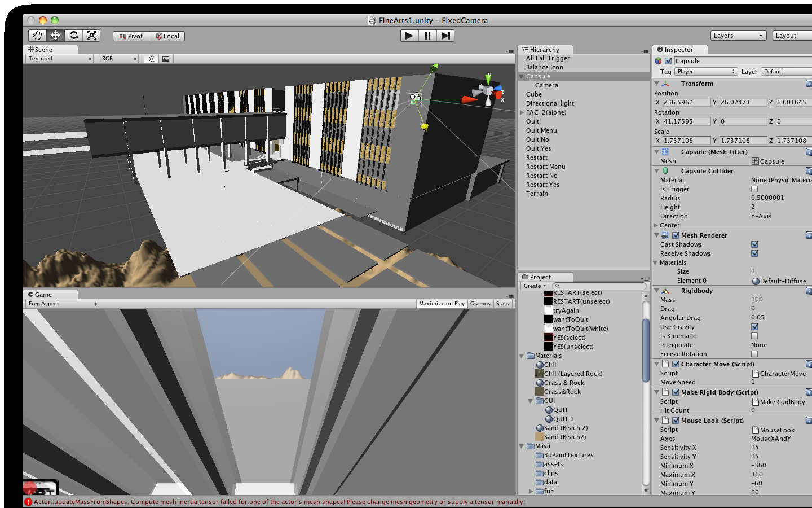Image resolution: width=812 pixels, height=508 pixels.
Task: Click the Stats button in Game view
Action: coord(502,304)
